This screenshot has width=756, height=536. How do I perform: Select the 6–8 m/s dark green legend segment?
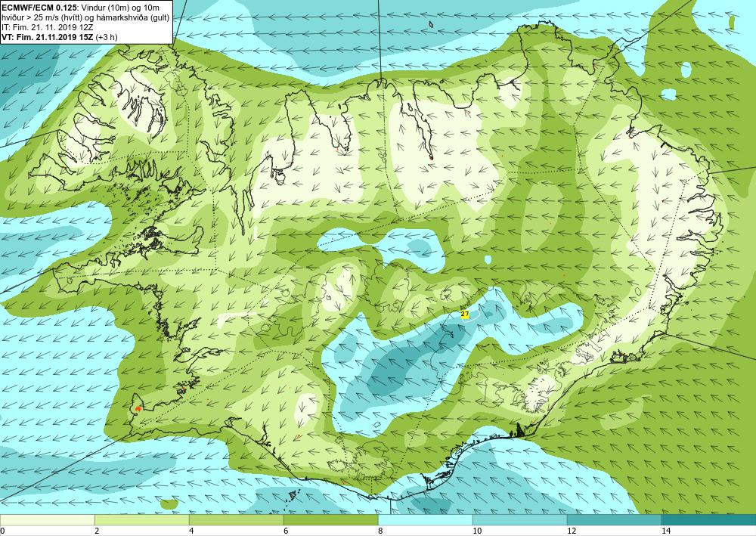pos(331,519)
